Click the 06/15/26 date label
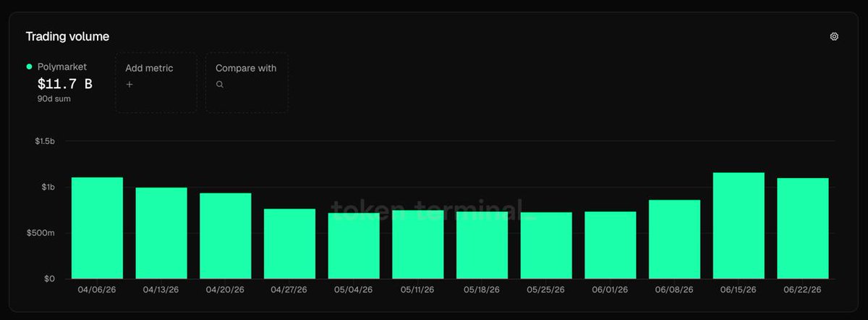Viewport: 868px width, 320px height. [739, 290]
